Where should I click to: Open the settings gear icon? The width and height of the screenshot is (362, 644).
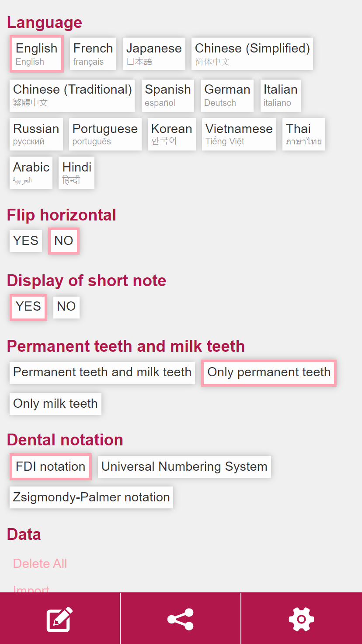[301, 619]
